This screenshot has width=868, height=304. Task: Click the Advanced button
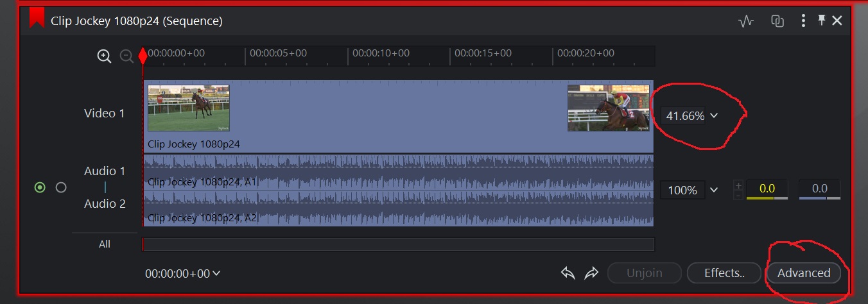(x=804, y=273)
